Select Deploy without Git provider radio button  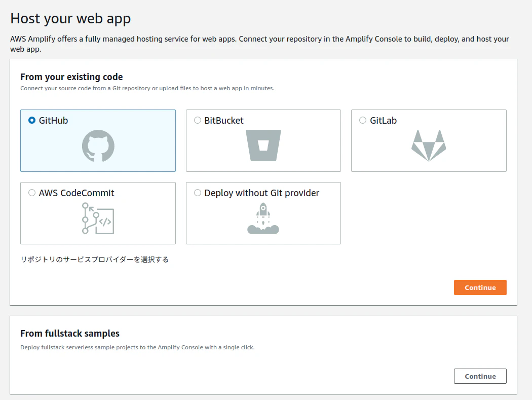[x=198, y=193]
